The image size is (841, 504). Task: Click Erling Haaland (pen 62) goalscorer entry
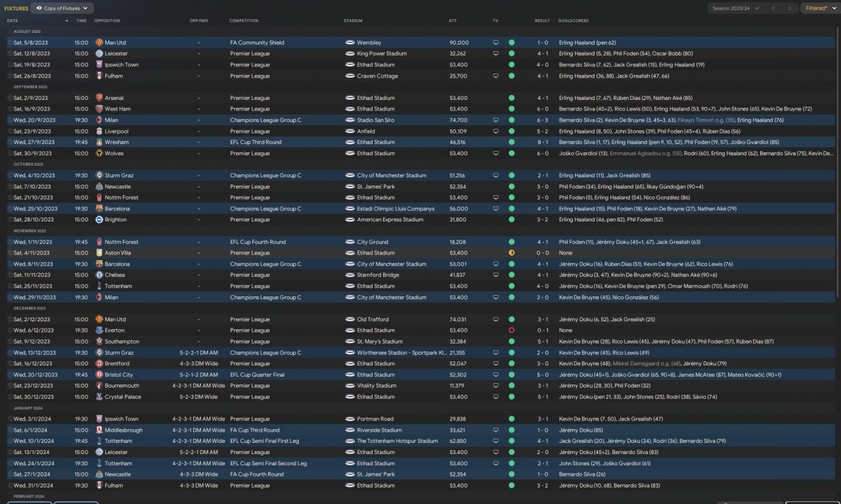[x=587, y=43]
